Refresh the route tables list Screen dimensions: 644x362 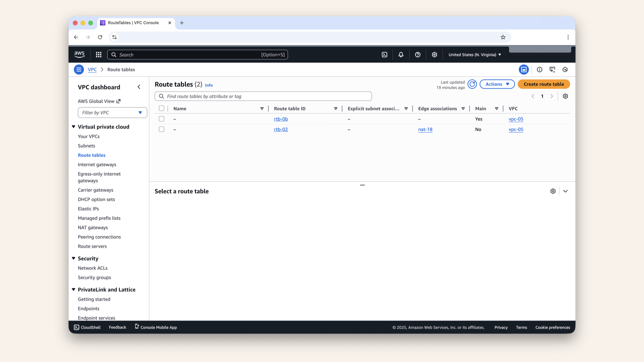pyautogui.click(x=472, y=84)
